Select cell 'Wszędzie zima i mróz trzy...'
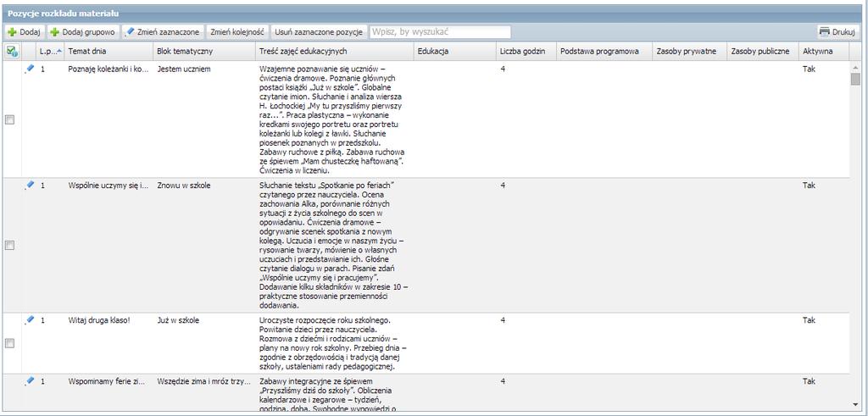Screen dimensions: 868x416 click(x=203, y=382)
